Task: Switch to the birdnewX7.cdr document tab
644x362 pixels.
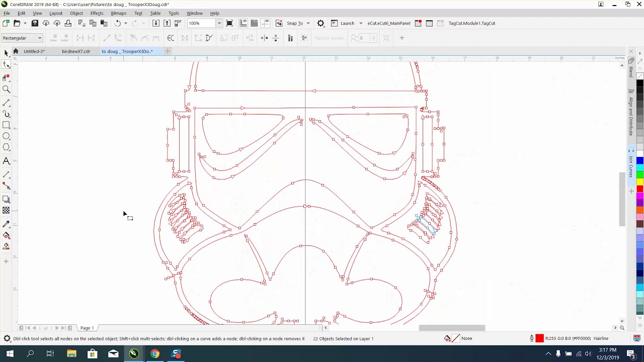Action: 76,51
